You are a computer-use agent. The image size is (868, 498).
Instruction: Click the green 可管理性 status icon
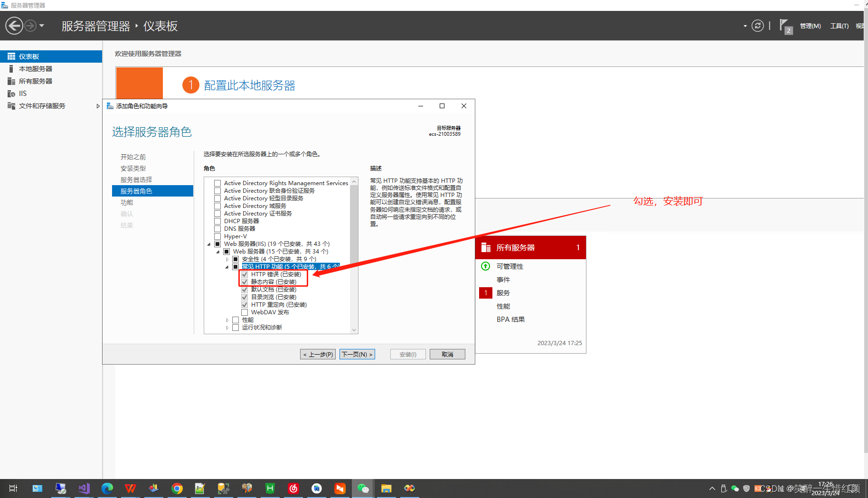486,266
